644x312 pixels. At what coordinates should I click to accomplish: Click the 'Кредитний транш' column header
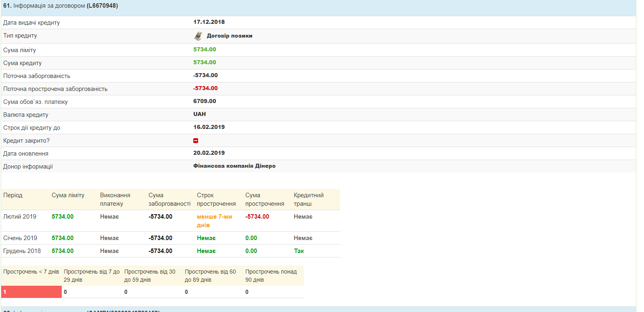pos(309,200)
